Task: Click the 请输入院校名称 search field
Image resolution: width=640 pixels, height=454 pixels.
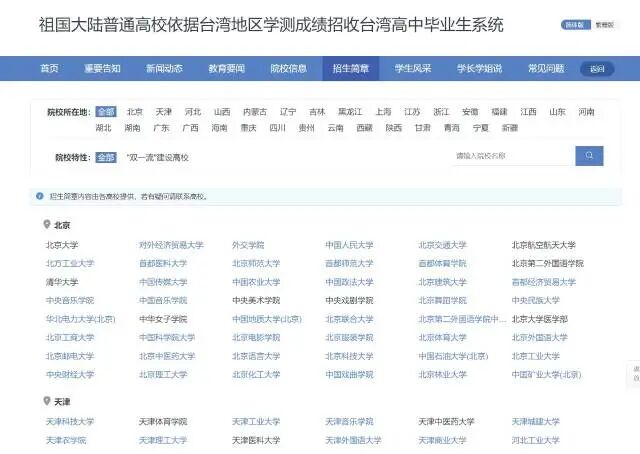Action: (513, 156)
